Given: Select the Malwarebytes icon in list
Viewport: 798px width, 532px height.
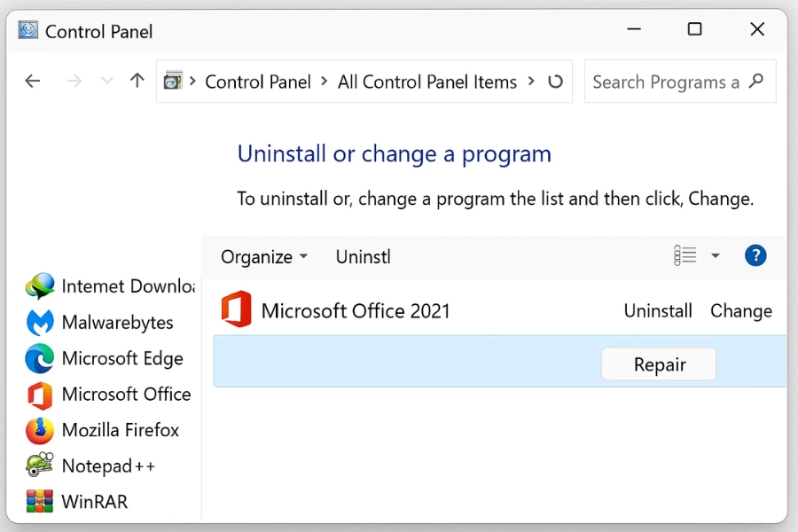Looking at the screenshot, I should coord(40,323).
